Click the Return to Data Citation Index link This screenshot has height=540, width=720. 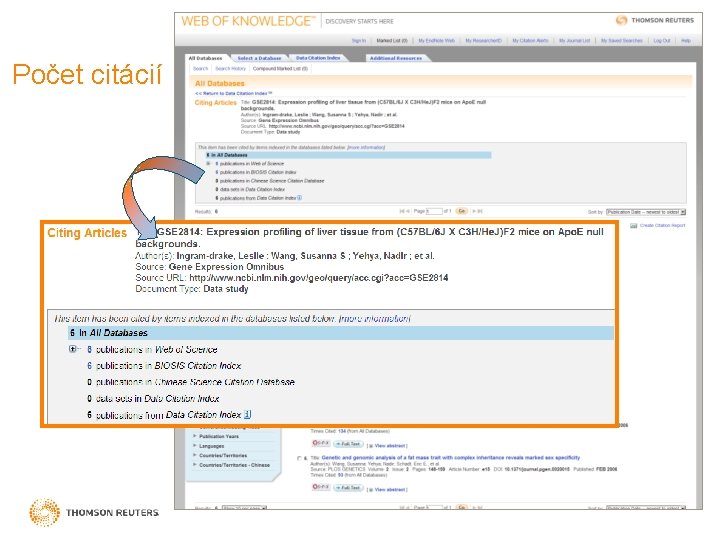(234, 93)
